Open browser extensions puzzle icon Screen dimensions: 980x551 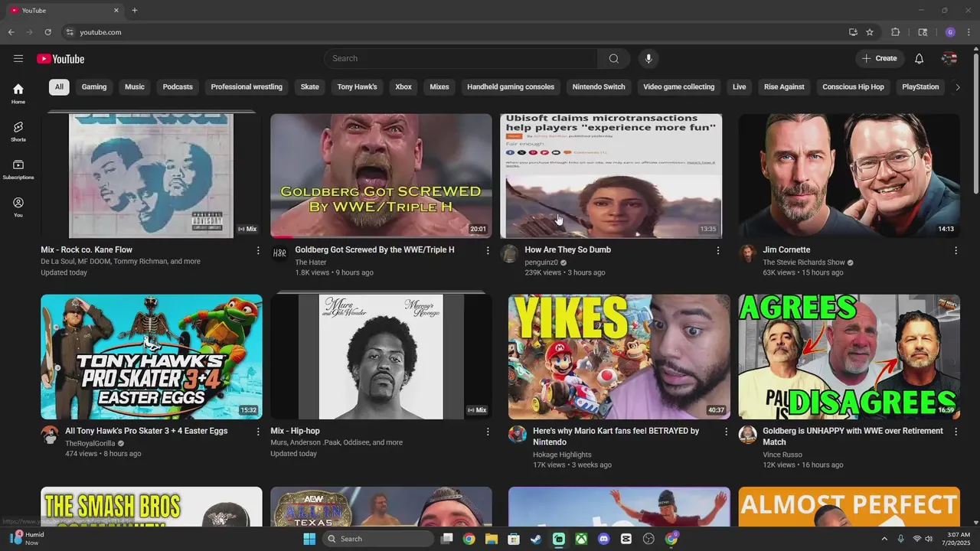point(895,32)
